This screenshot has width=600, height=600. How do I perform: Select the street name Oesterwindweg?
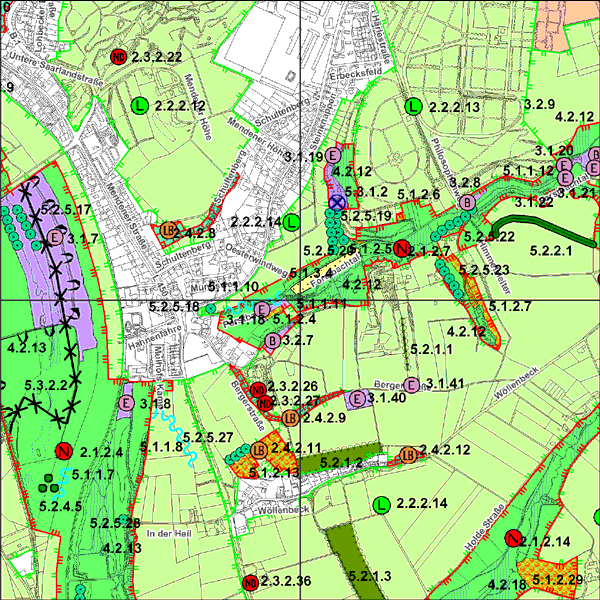pyautogui.click(x=256, y=260)
